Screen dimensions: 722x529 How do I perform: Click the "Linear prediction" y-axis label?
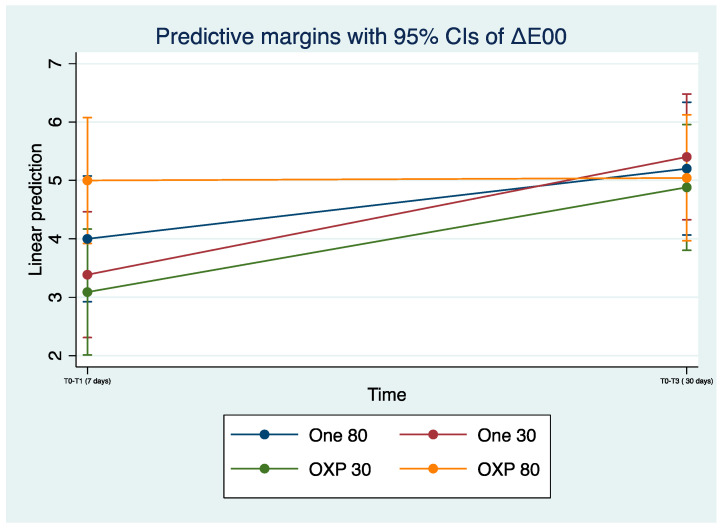pos(36,209)
